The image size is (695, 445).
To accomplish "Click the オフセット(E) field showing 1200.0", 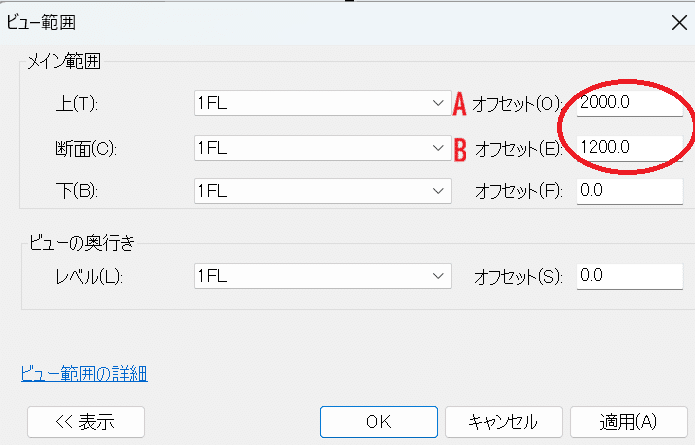I will [629, 148].
